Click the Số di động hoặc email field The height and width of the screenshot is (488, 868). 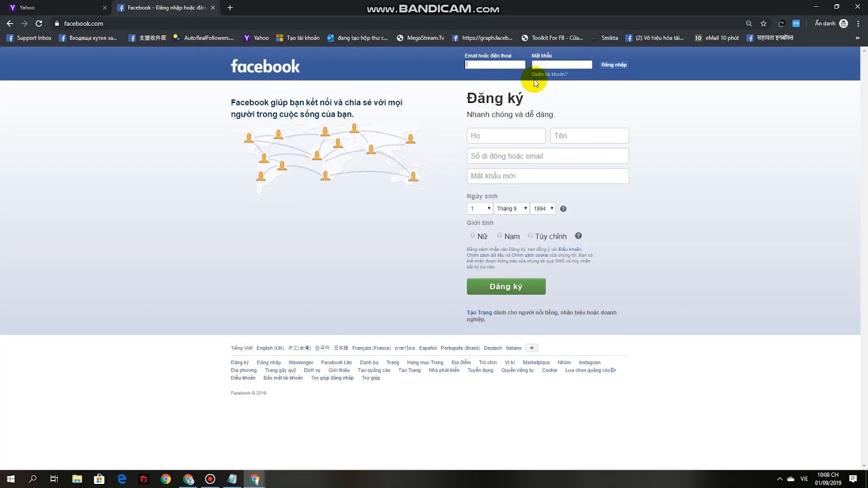pyautogui.click(x=548, y=156)
